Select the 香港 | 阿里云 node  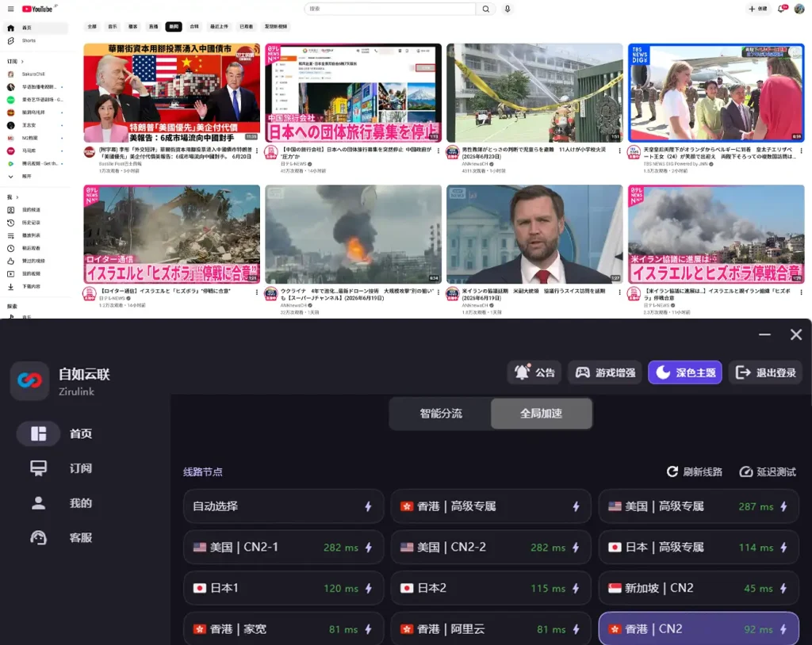490,628
